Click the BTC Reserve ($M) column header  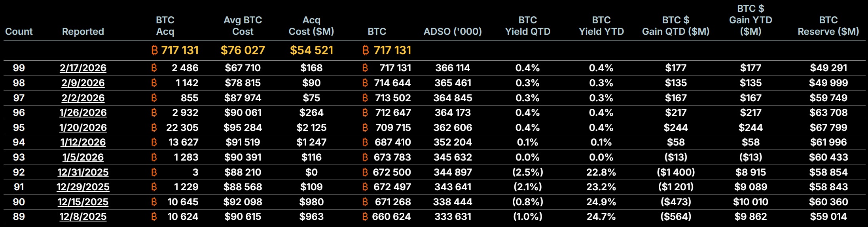tap(828, 26)
